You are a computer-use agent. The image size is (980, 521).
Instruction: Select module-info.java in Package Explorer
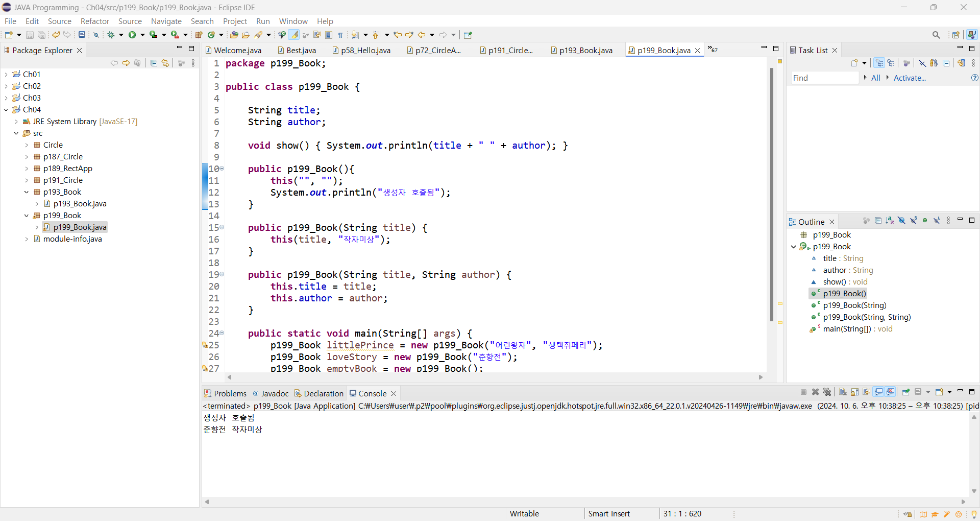(72, 239)
